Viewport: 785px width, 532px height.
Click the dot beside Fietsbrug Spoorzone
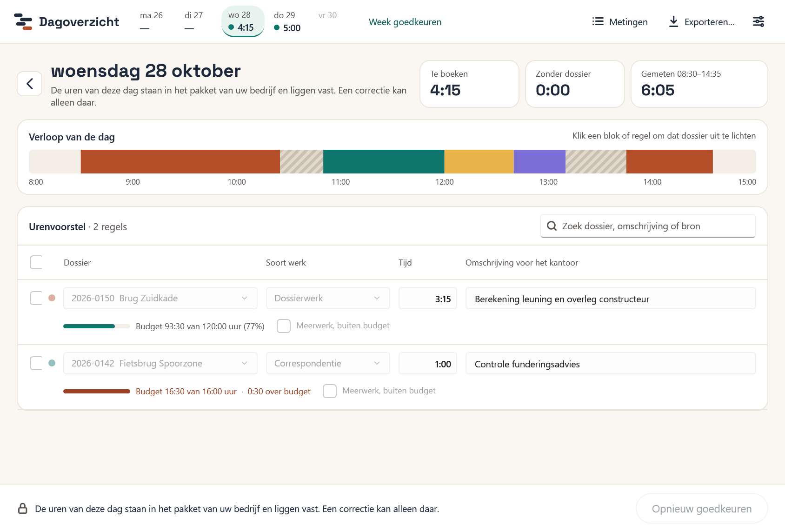(52, 363)
